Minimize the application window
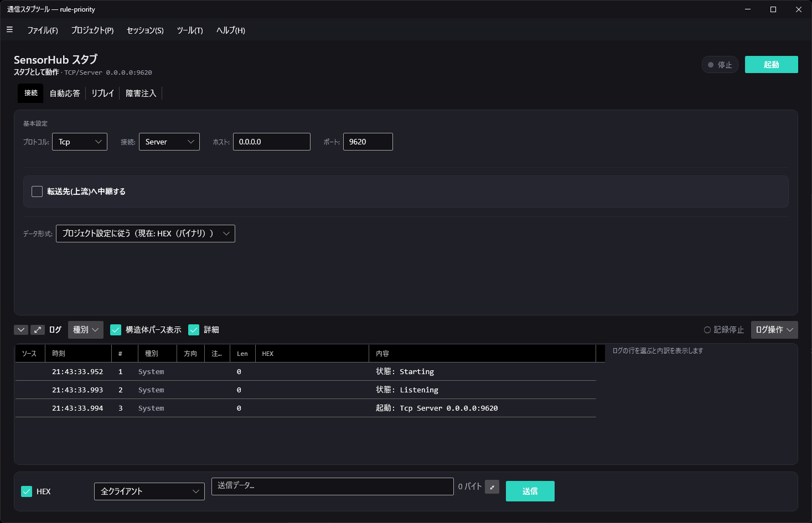The width and height of the screenshot is (812, 523). [x=748, y=9]
